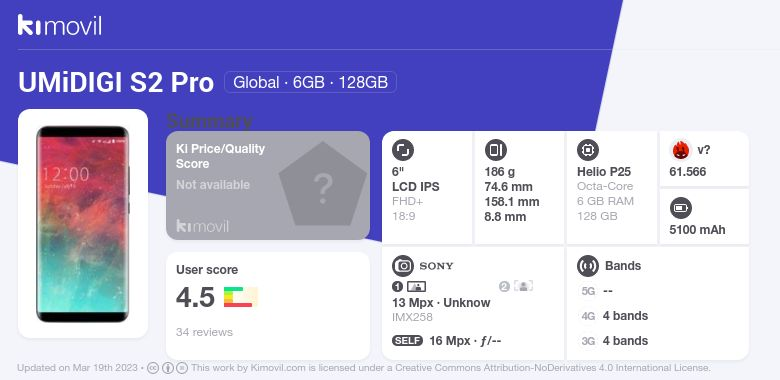Click the AnTuTu benchmark flame icon
Viewport: 780px width, 380px height.
pyautogui.click(x=680, y=150)
